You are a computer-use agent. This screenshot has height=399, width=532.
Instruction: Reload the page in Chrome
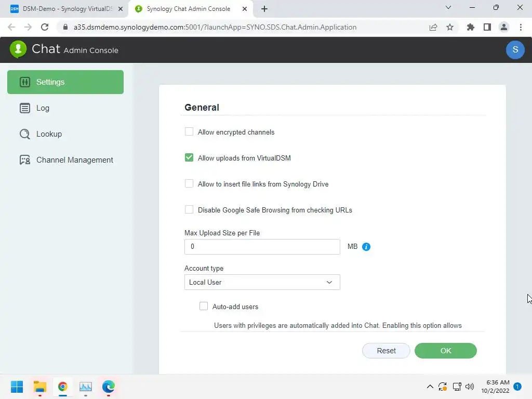[45, 27]
